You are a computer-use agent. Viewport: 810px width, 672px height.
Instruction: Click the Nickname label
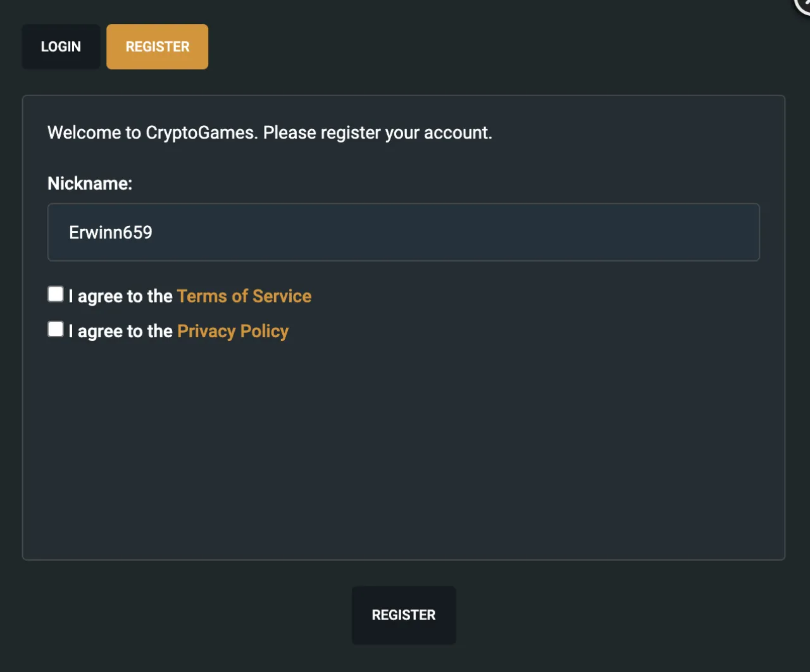90,184
